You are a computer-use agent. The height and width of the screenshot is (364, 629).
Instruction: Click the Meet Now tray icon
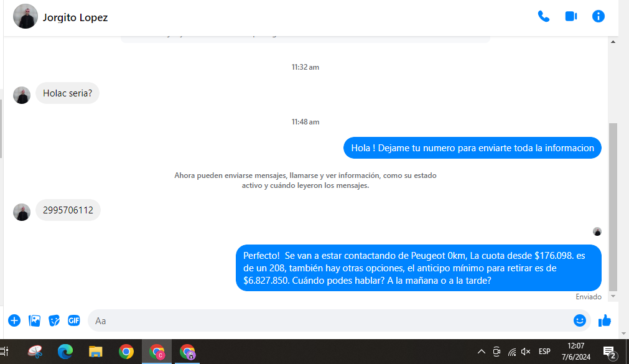496,352
